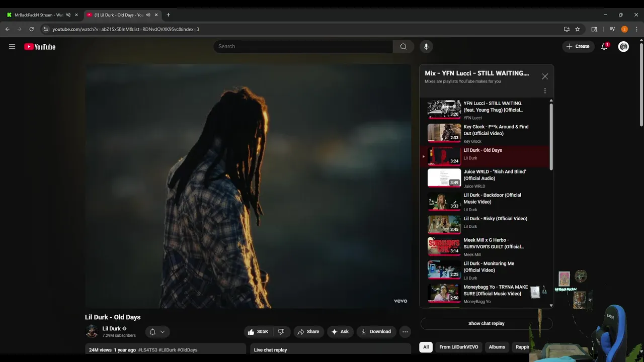Dislike the video with thumbs-down

(281, 332)
